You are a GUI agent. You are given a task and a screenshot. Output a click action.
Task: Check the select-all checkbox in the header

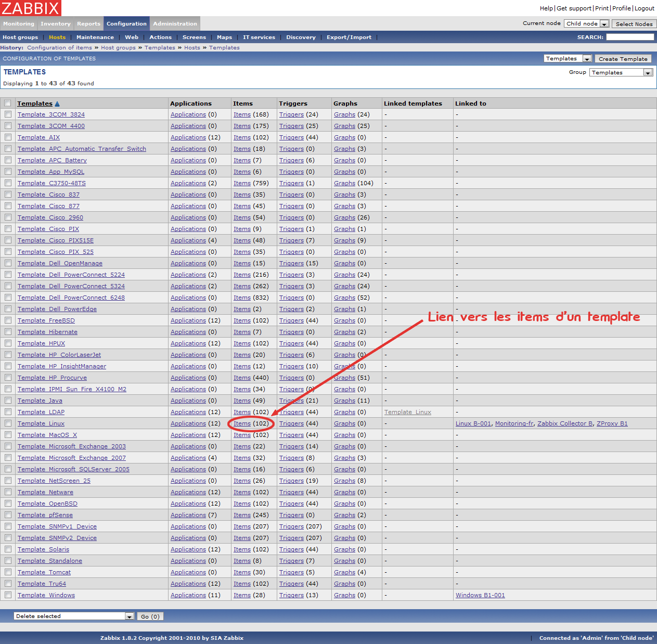pos(8,104)
